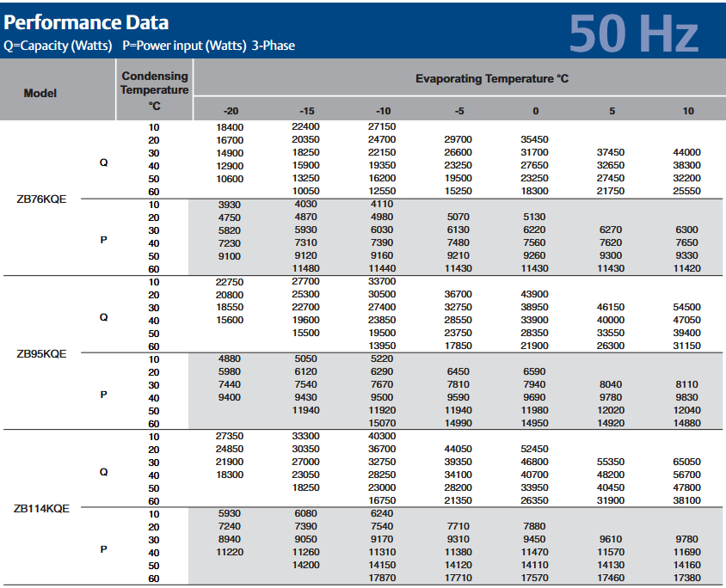Select power value "17380"

click(686, 579)
